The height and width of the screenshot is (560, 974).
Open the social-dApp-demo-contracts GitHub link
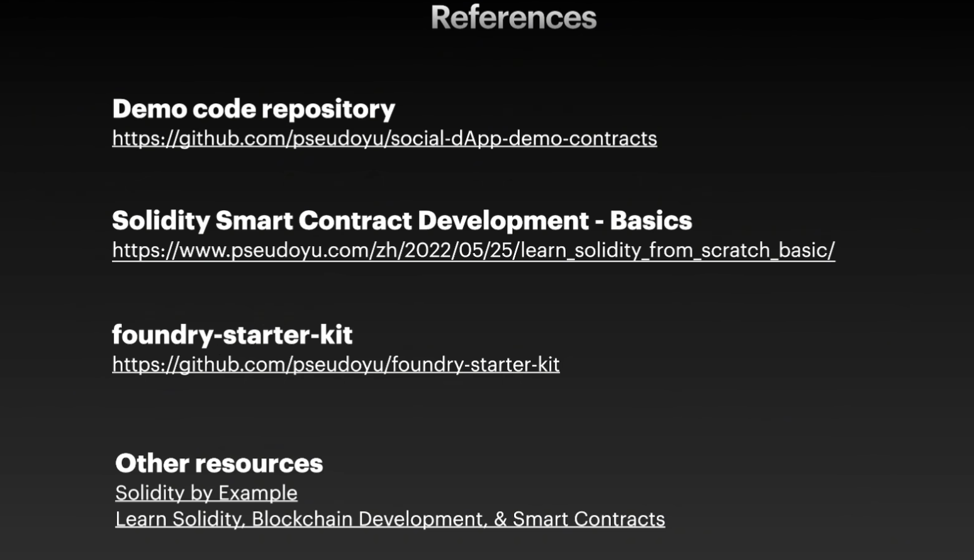click(384, 138)
